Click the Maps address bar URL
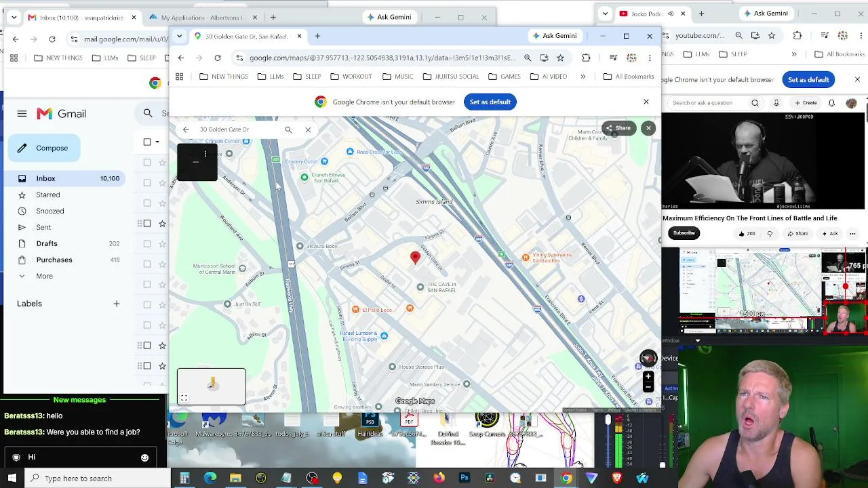Viewport: 868px width, 488px height. pyautogui.click(x=382, y=58)
